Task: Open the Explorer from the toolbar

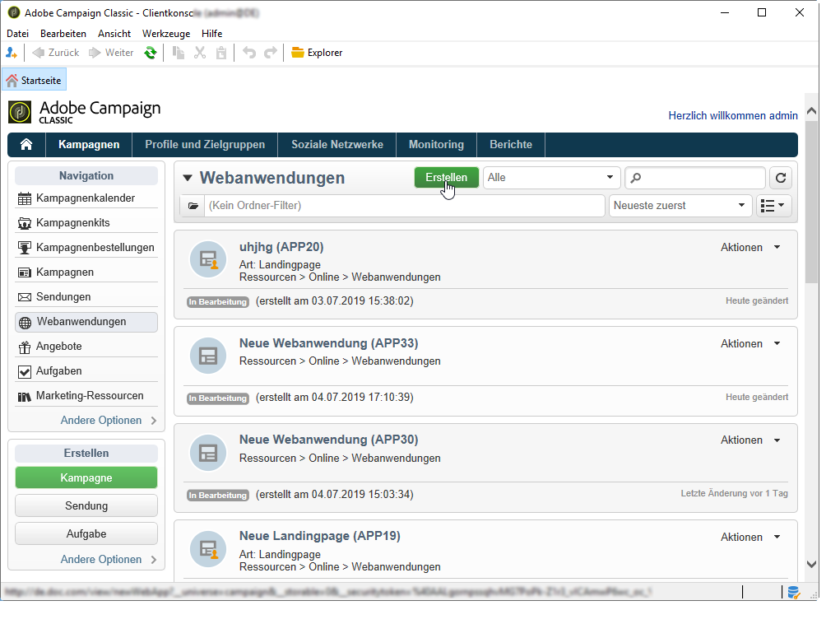Action: [x=317, y=53]
